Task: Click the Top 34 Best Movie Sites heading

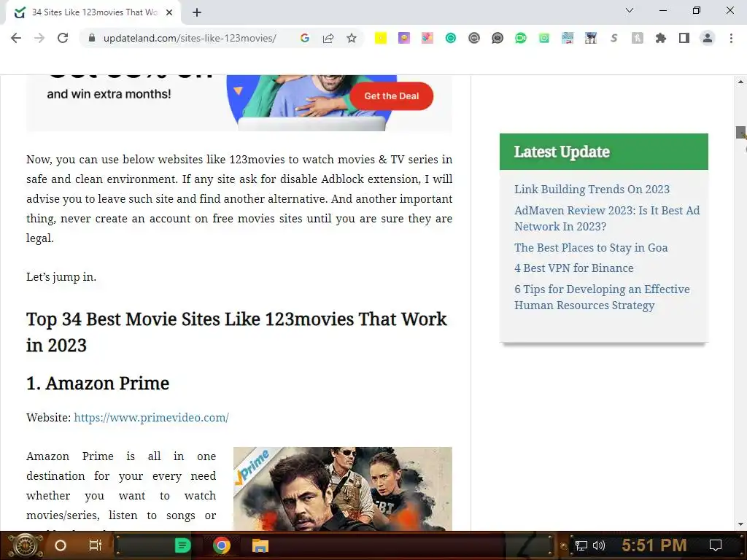Action: tap(236, 332)
